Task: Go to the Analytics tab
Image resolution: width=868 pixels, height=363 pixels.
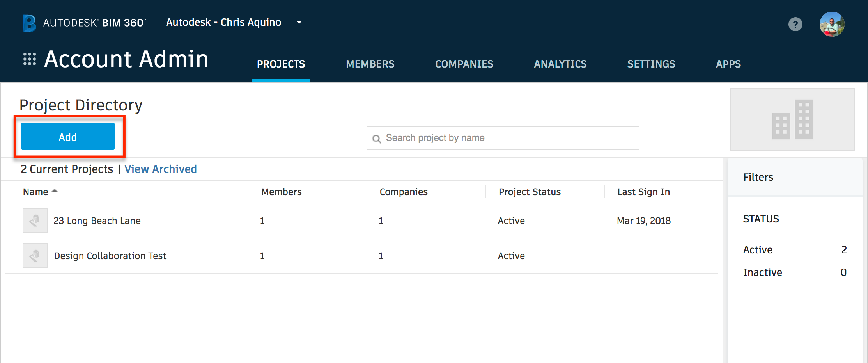Action: click(x=560, y=64)
